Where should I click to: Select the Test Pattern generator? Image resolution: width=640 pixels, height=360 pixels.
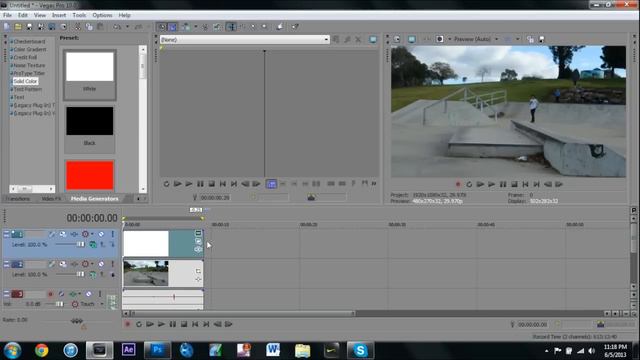(x=27, y=89)
